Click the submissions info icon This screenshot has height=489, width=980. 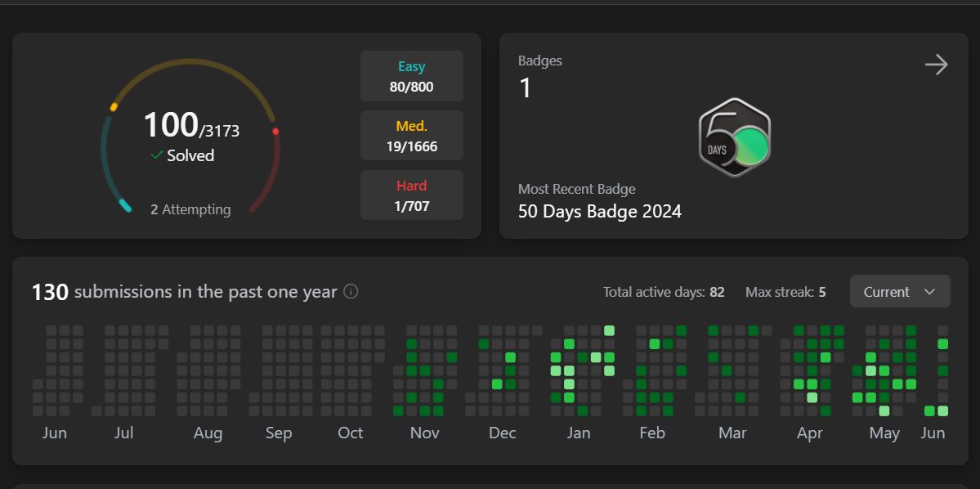point(351,291)
